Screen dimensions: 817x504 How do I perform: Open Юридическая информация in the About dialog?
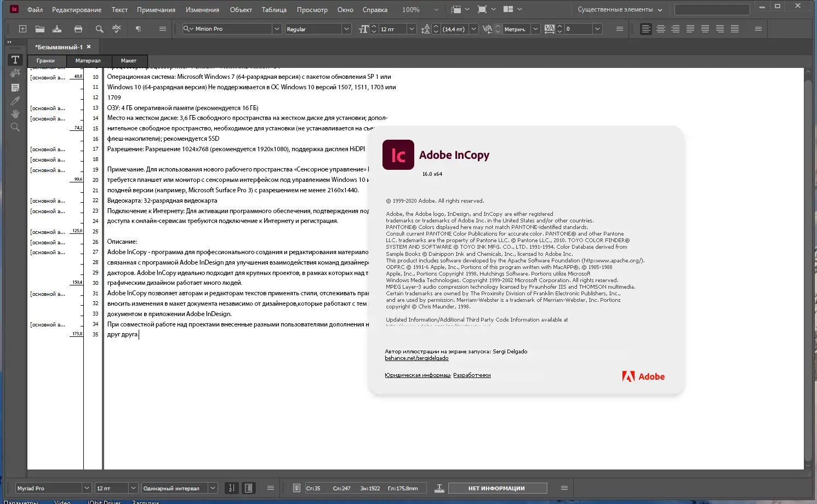(417, 375)
